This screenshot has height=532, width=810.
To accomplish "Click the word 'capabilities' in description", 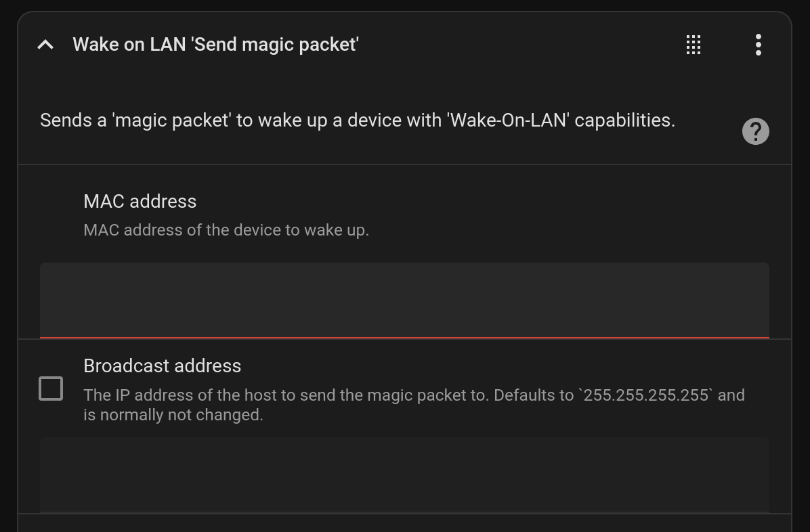I will [624, 120].
